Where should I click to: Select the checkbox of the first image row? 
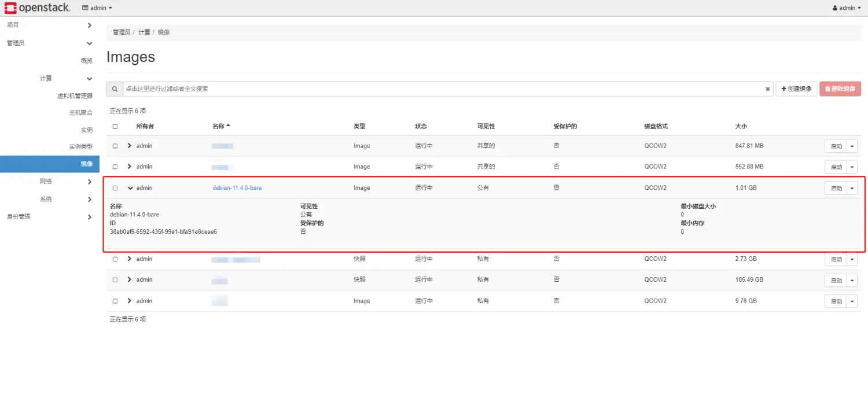click(115, 146)
